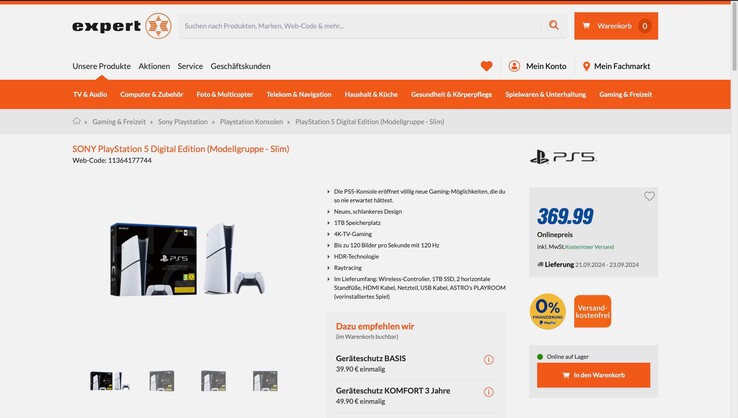Viewport: 738px width, 418px height.
Task: Click the Mein Konto user icon
Action: point(514,66)
